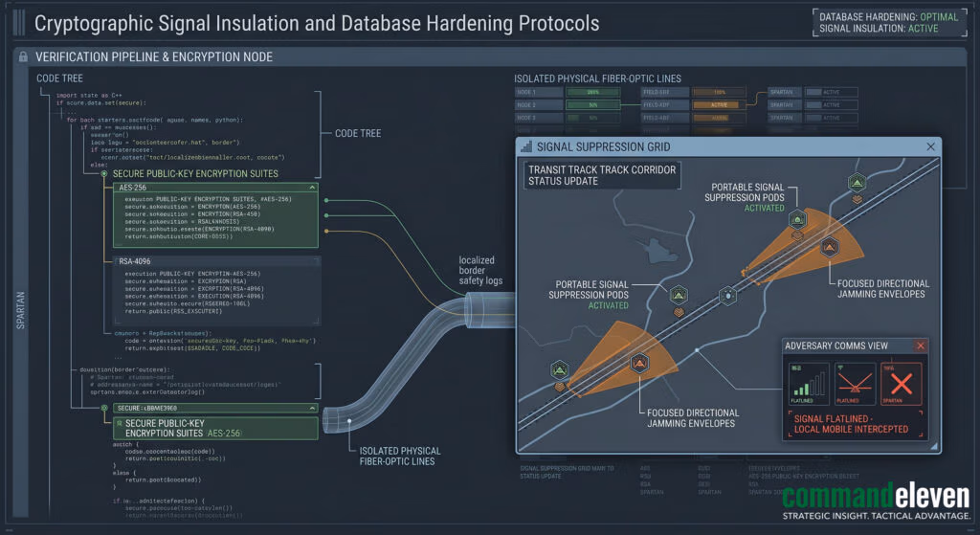Click the white waypoint dot on the map line
Viewport: 980px width, 535px height.
coord(697,350)
